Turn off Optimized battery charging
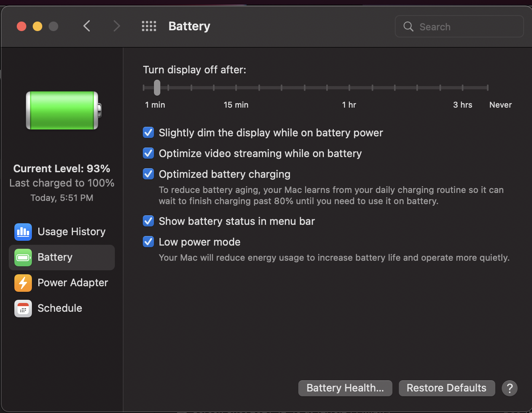The height and width of the screenshot is (413, 532). tap(148, 174)
